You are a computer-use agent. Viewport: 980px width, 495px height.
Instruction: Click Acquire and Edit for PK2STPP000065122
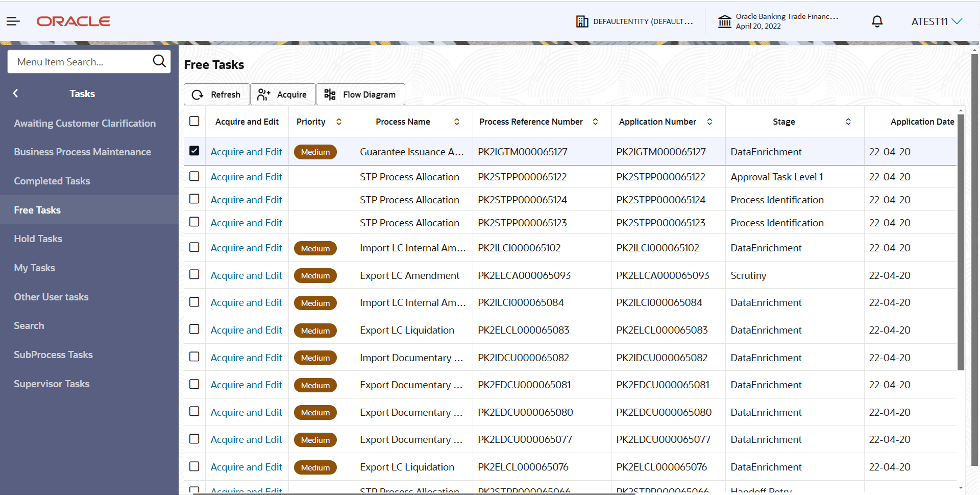246,177
